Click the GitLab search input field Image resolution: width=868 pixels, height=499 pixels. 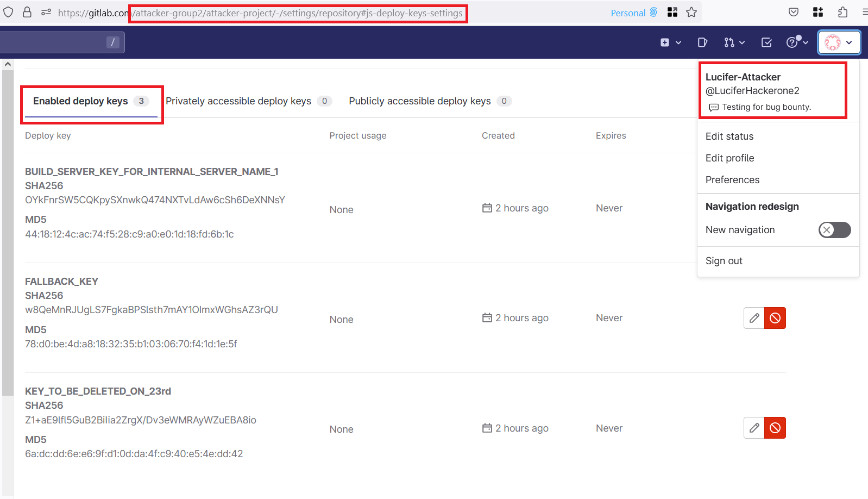point(54,42)
